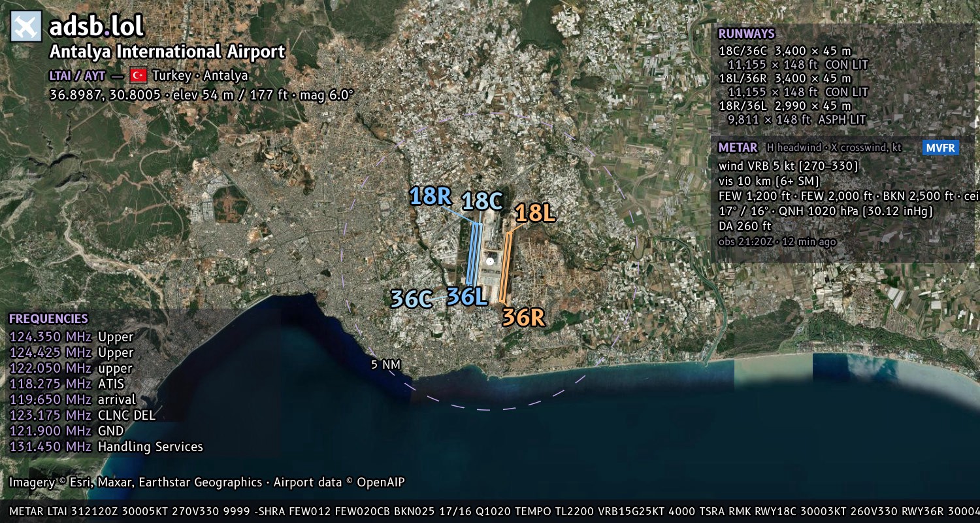The width and height of the screenshot is (980, 523).
Task: Click the LTAI / AYT airport code
Action: coord(77,75)
